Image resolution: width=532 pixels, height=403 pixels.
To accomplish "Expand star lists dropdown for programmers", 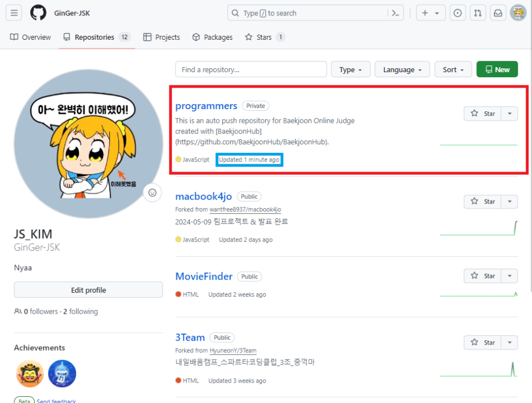I will click(510, 114).
